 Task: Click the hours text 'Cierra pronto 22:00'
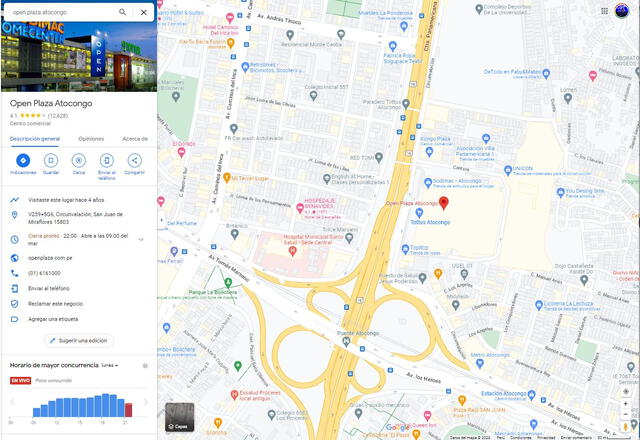click(49, 236)
